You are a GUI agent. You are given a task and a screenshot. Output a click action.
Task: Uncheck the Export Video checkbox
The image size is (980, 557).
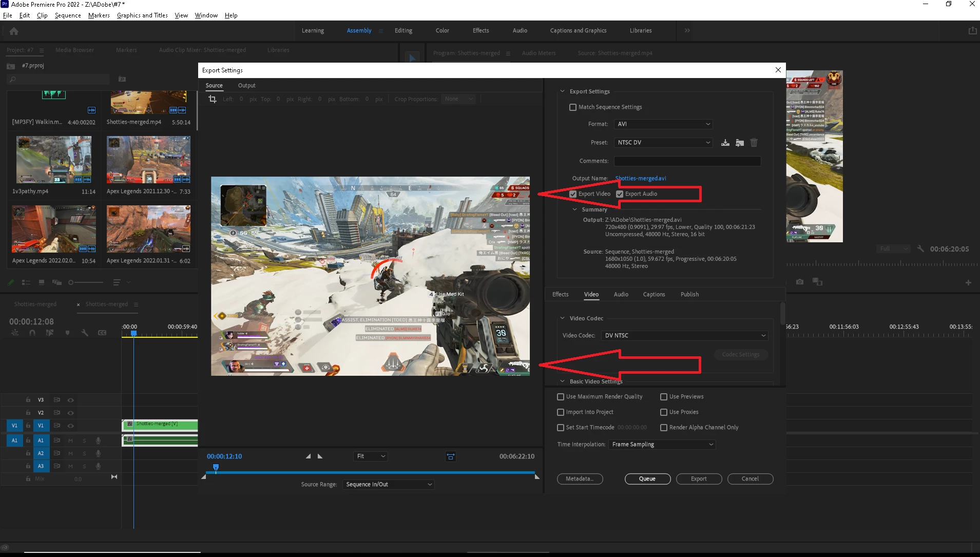[x=573, y=194]
